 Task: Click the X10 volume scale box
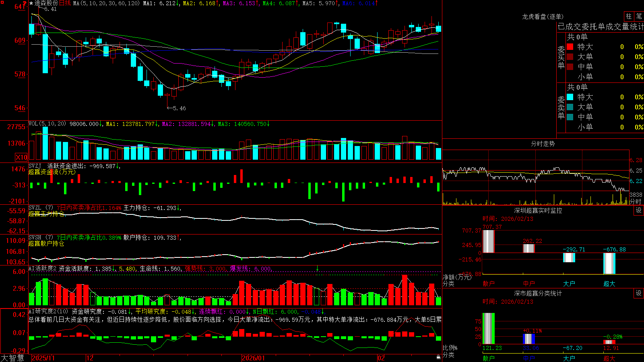(21, 157)
